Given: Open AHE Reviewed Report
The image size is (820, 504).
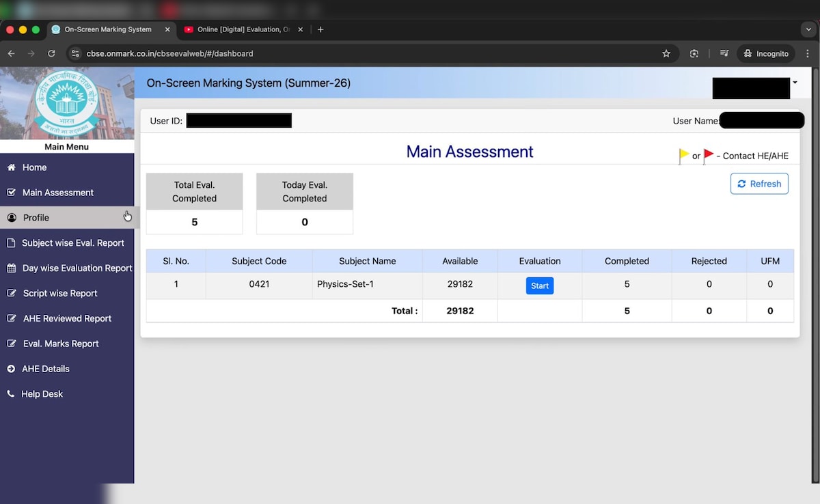Looking at the screenshot, I should [67, 319].
